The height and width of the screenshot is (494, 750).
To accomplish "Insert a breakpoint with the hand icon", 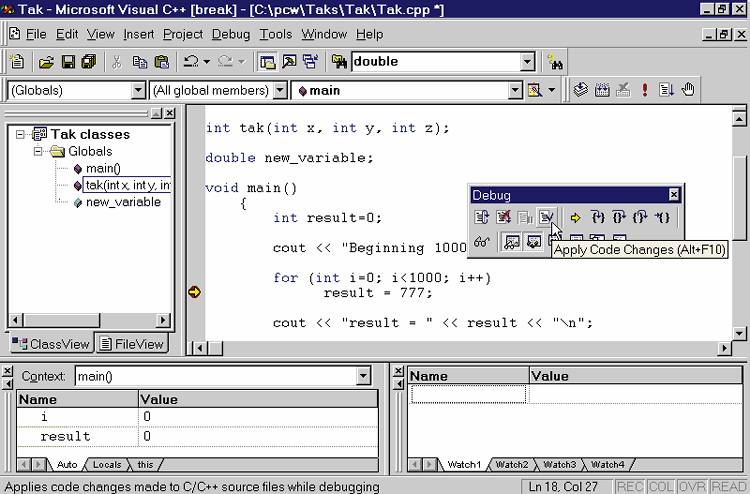I will click(x=688, y=89).
